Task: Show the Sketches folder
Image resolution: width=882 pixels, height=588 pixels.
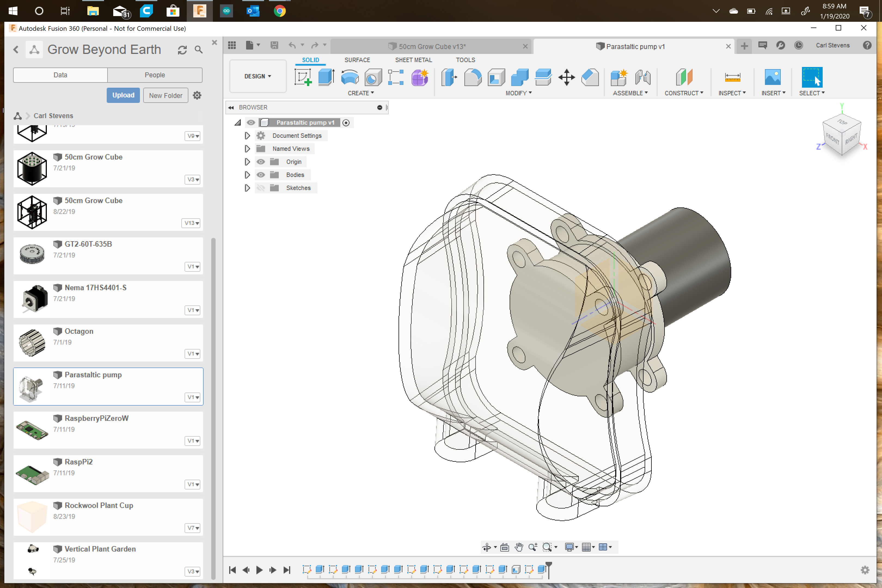Action: point(261,188)
